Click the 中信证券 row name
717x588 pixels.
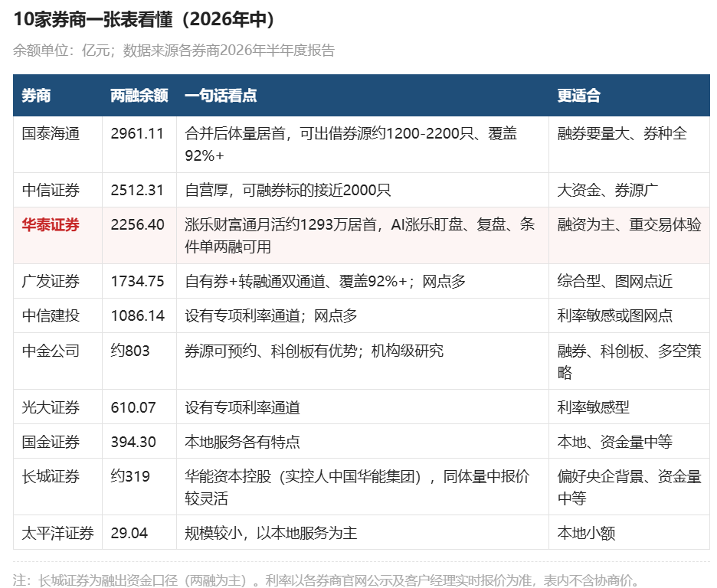point(51,190)
